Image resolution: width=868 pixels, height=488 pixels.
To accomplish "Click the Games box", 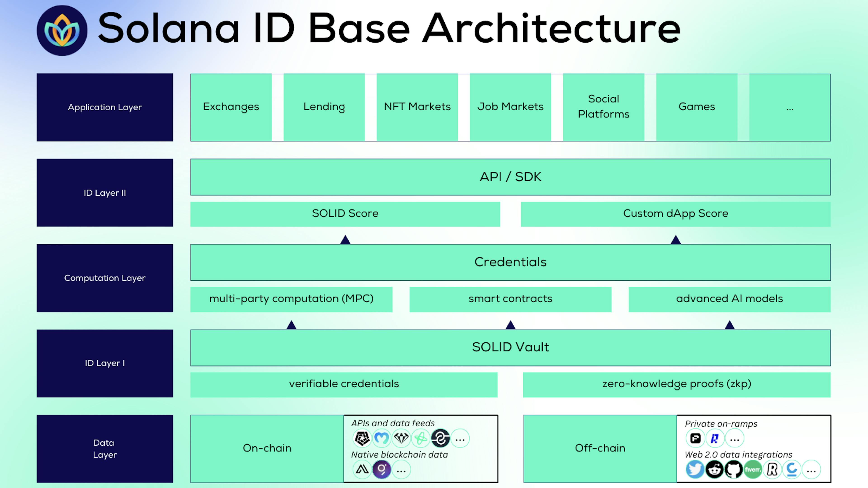I will pos(697,108).
